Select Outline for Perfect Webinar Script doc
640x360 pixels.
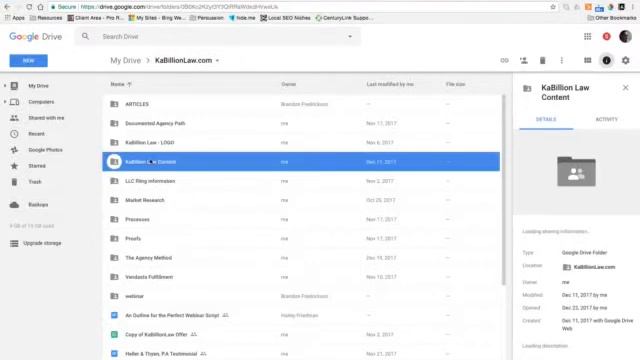pyautogui.click(x=301, y=315)
